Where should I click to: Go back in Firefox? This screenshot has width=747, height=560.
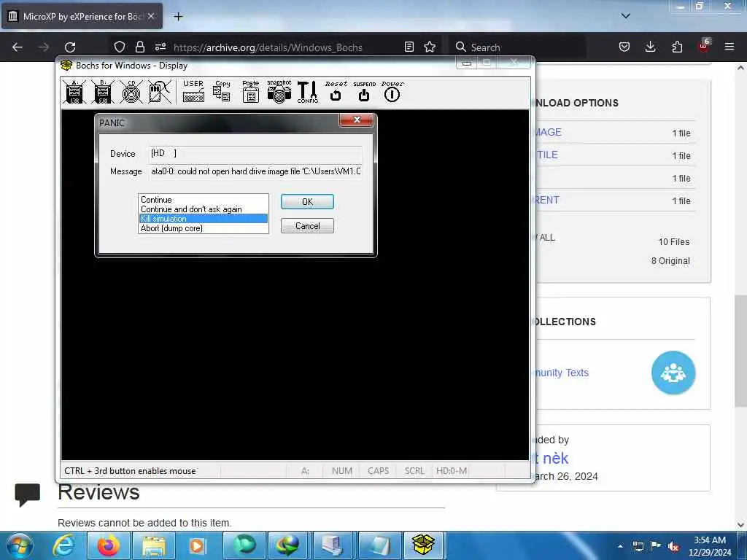point(18,47)
